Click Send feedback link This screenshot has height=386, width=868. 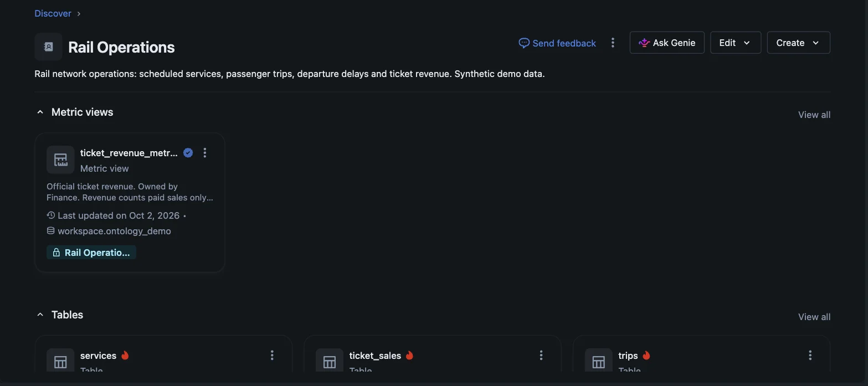coord(557,43)
